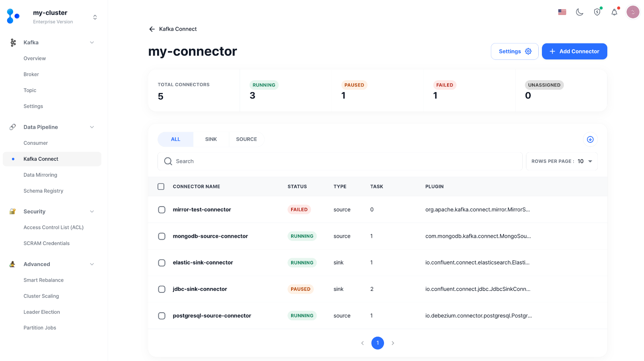Click the connector search field
The height and width of the screenshot is (361, 644).
point(340,161)
